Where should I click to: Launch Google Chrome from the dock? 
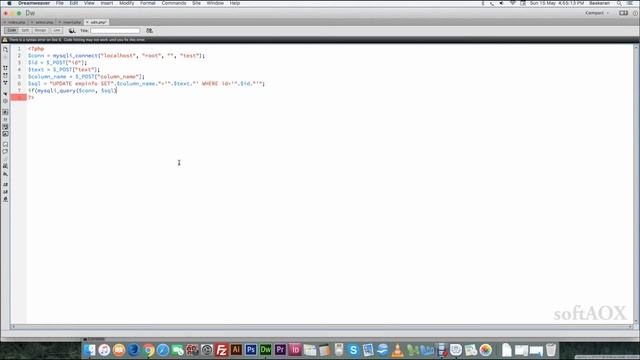click(x=148, y=350)
